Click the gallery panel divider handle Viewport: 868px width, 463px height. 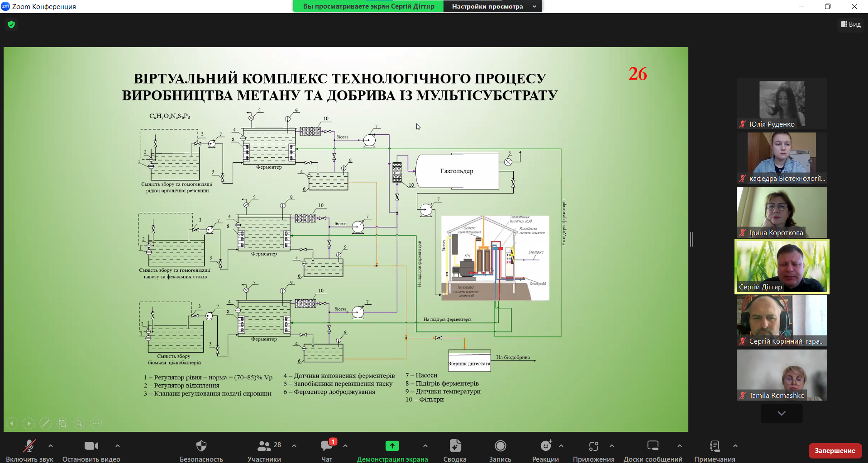pyautogui.click(x=692, y=239)
